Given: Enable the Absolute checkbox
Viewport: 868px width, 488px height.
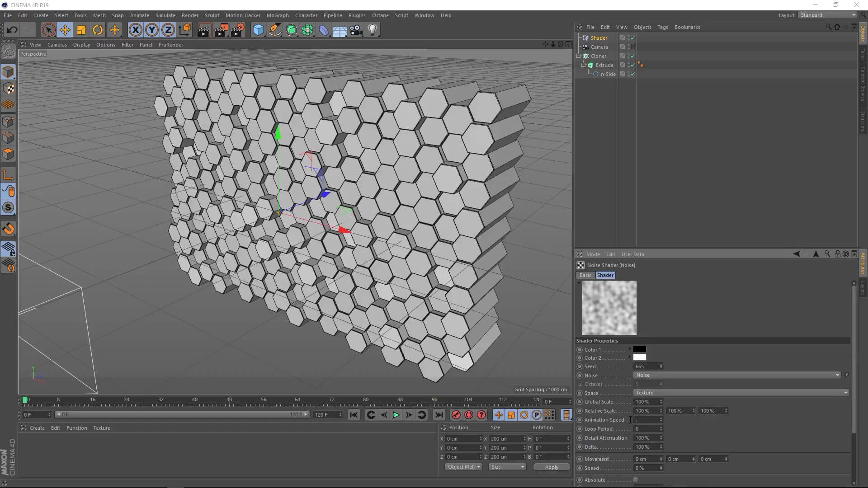Looking at the screenshot, I should point(636,480).
